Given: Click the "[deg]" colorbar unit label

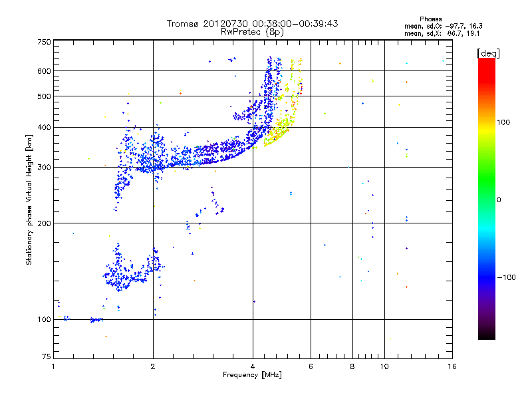Looking at the screenshot, I should pyautogui.click(x=488, y=53).
